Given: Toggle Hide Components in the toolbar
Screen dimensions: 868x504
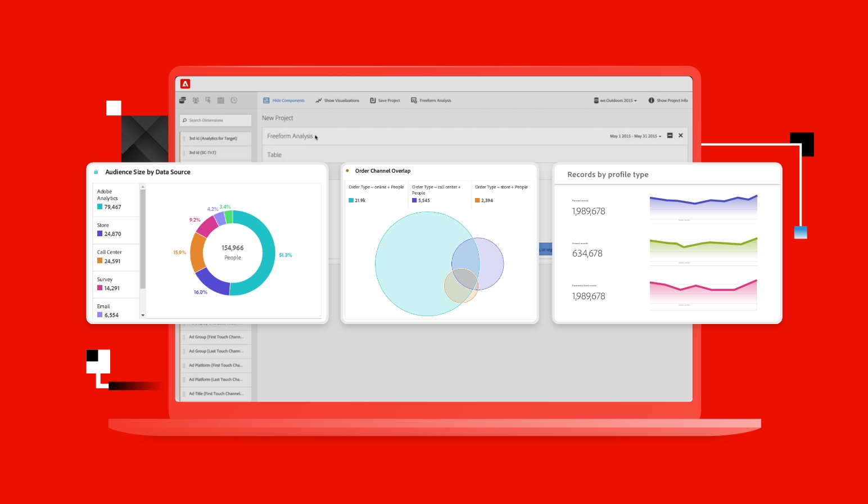Looking at the screenshot, I should point(284,100).
